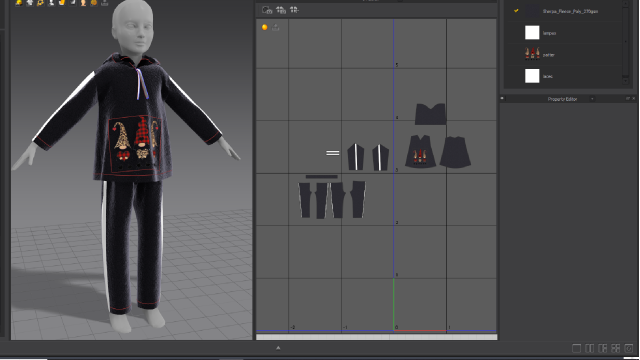Viewport: 640px width, 360px height.
Task: Click the 2D window horizontal scrollbar
Action: 376,337
